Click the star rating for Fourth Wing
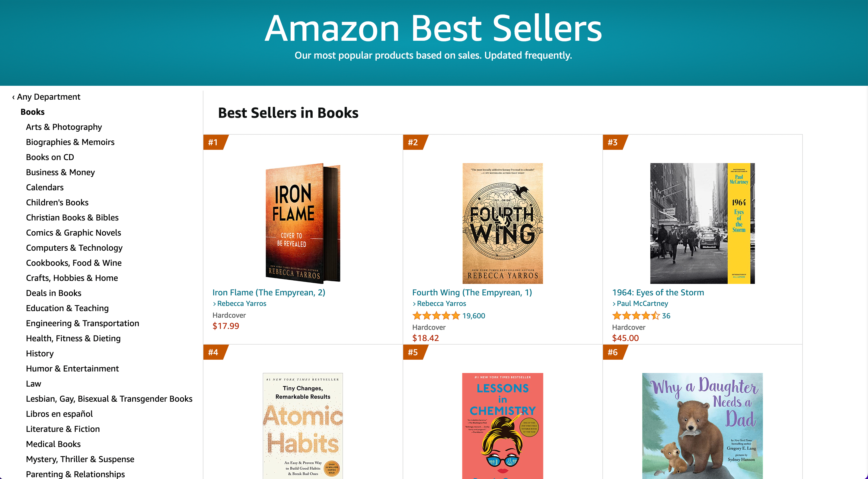Image resolution: width=868 pixels, height=479 pixels. point(436,316)
